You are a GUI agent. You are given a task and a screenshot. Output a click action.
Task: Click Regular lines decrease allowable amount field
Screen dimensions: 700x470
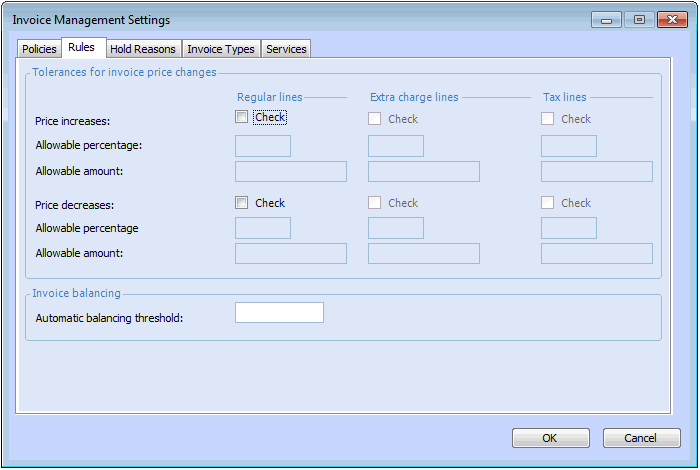290,253
